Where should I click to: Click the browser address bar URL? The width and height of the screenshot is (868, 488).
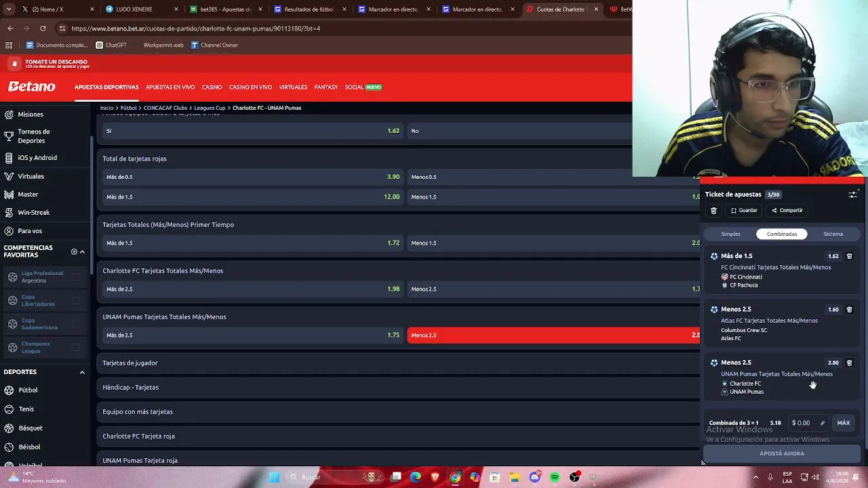[x=195, y=28]
